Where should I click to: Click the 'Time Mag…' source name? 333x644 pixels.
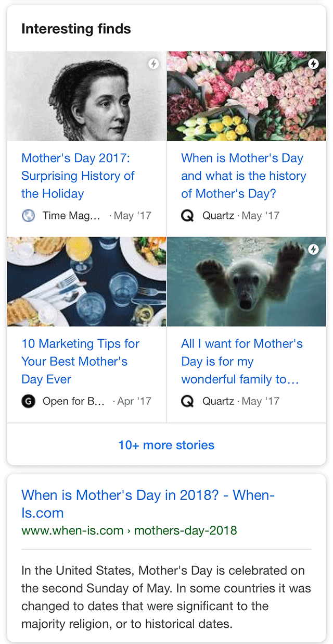click(x=71, y=215)
